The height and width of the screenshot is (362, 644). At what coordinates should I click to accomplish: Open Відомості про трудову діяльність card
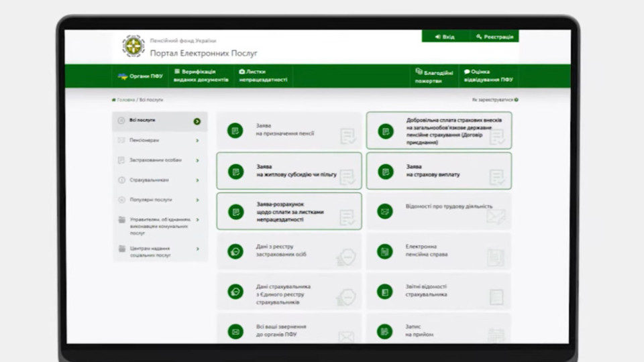[x=439, y=211]
